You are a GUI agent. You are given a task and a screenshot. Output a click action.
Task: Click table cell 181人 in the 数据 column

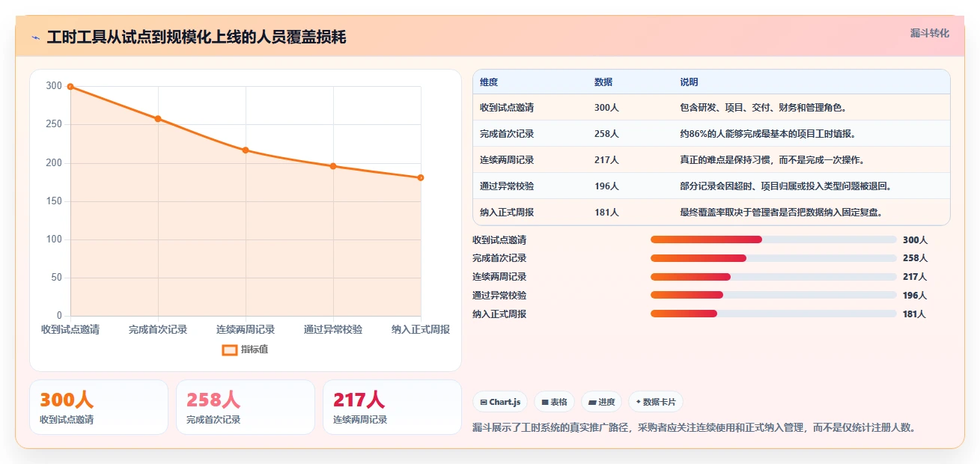[x=606, y=213]
